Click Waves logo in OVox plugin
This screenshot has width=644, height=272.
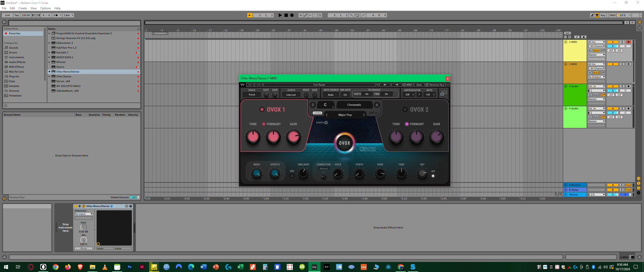(243, 85)
